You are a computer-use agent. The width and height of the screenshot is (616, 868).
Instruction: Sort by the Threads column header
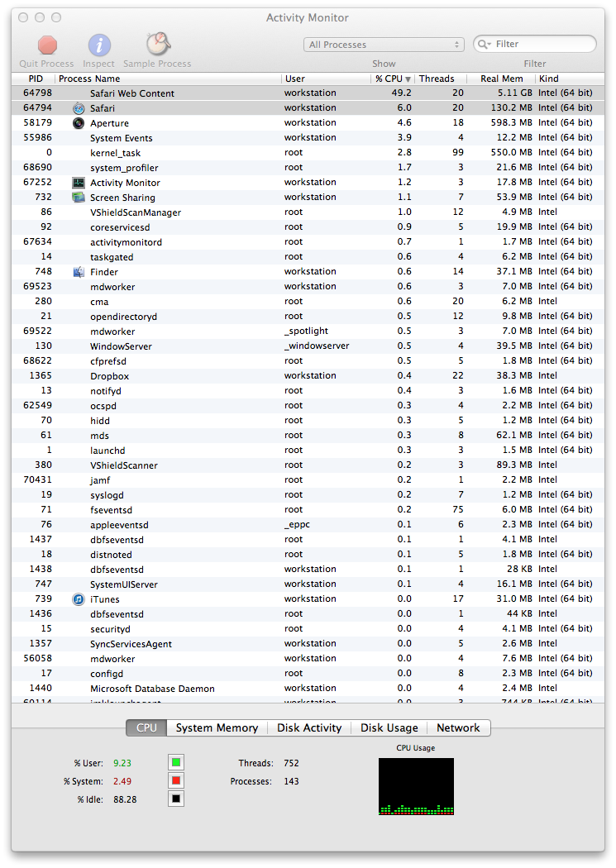point(441,79)
